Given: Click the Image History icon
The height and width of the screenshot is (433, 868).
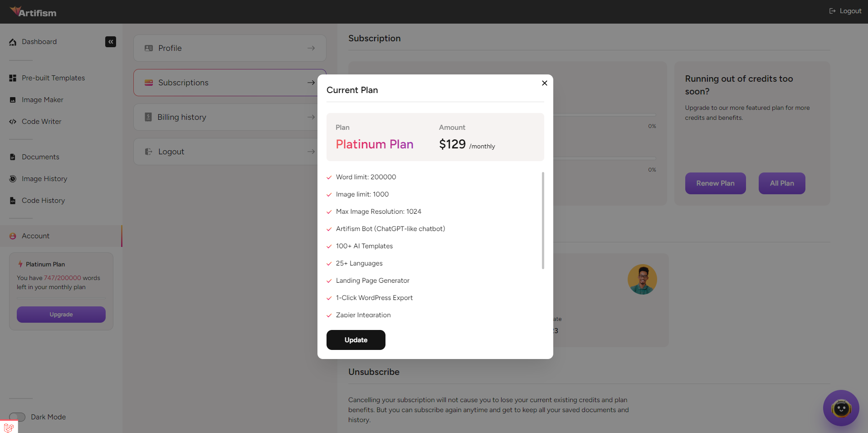Looking at the screenshot, I should pyautogui.click(x=13, y=179).
